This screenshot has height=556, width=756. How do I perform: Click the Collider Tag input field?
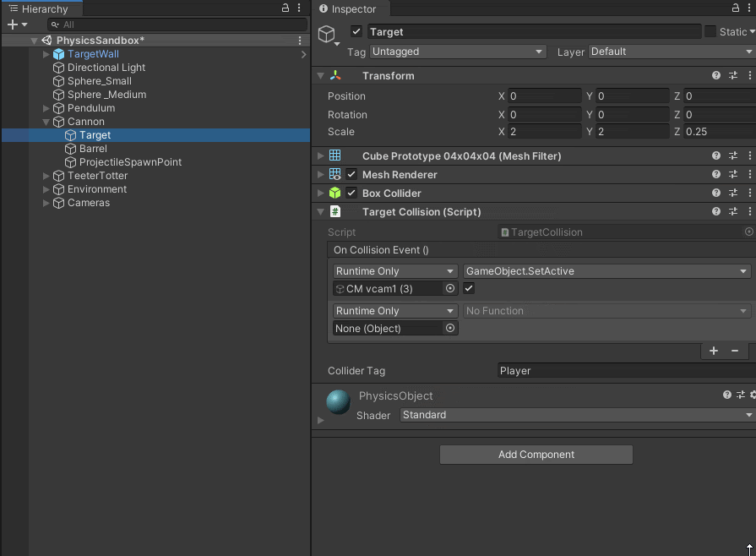(x=625, y=371)
